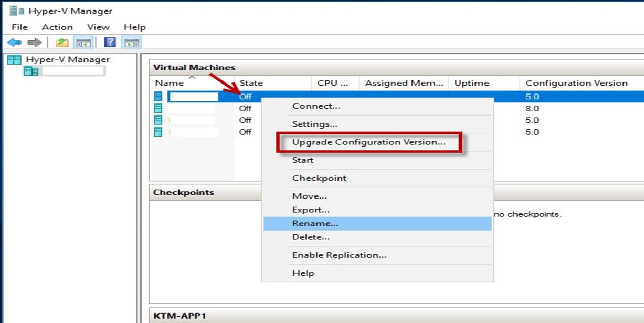This screenshot has height=323, width=644.
Task: Select Upgrade Configuration Version... menu entry
Action: tap(369, 142)
